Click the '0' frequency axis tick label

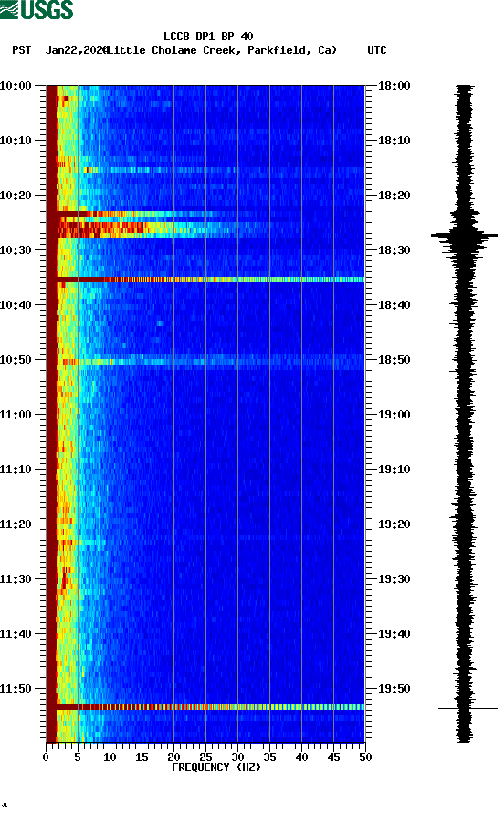pos(46,757)
